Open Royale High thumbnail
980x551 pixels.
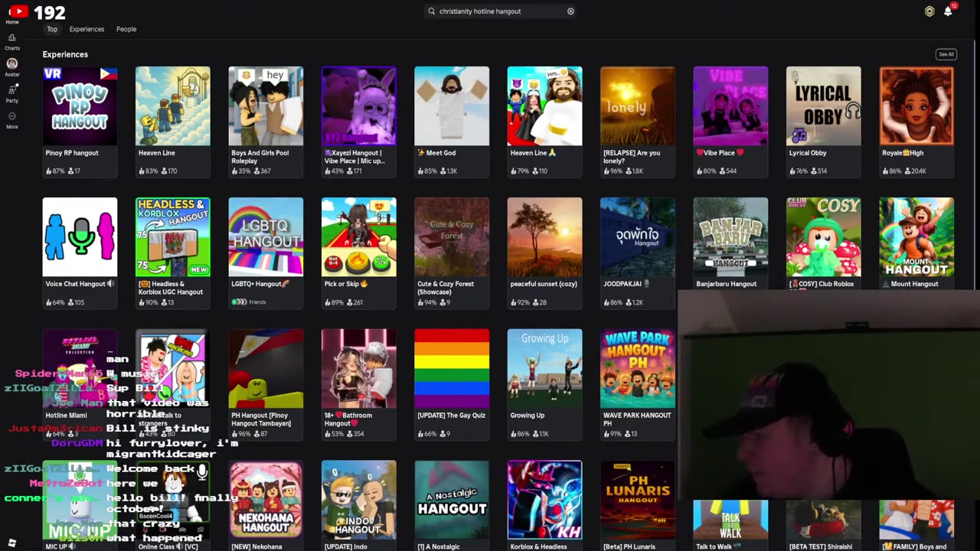point(916,106)
